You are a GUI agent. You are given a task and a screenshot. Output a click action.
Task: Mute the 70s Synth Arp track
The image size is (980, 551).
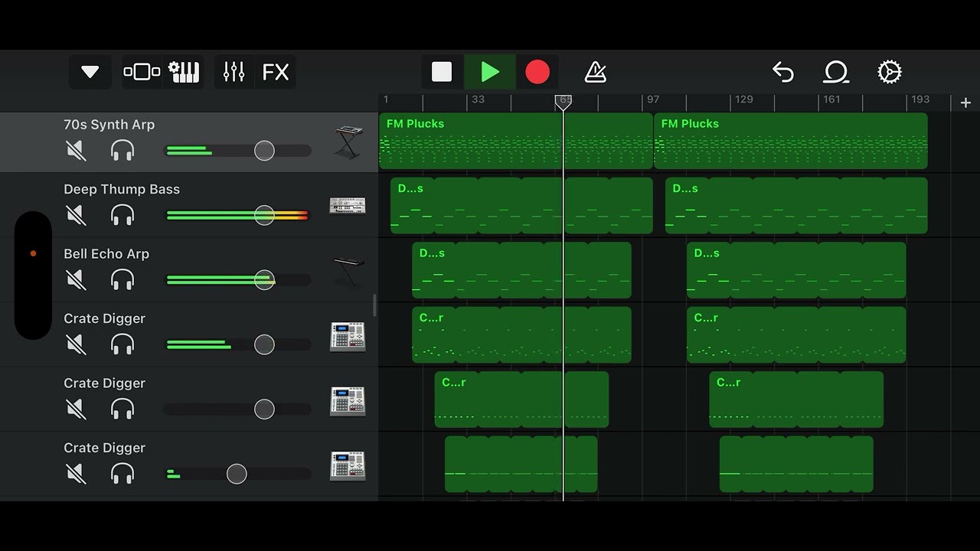(x=76, y=151)
